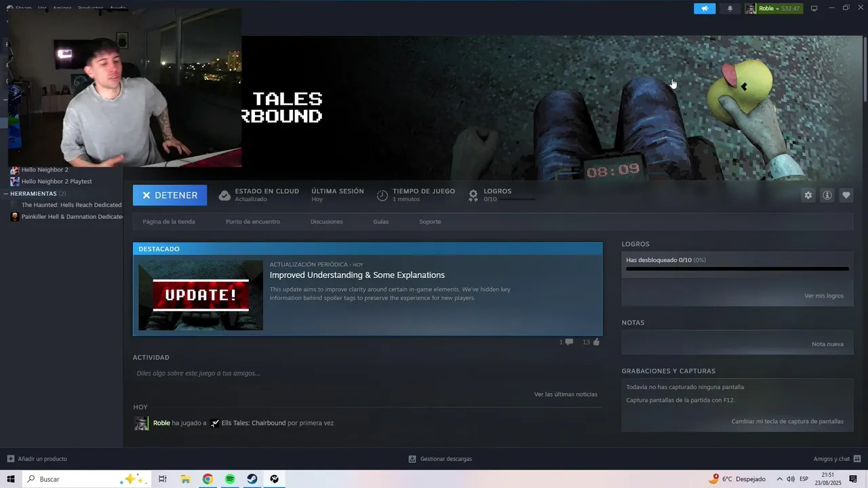Click the comments icon under the news
Screen dimensions: 868x488
click(x=568, y=342)
